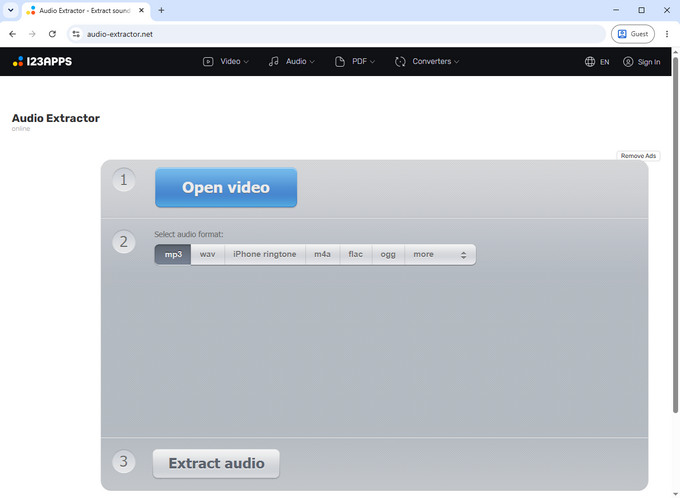Select flac audio format
680x498 pixels.
pos(356,254)
